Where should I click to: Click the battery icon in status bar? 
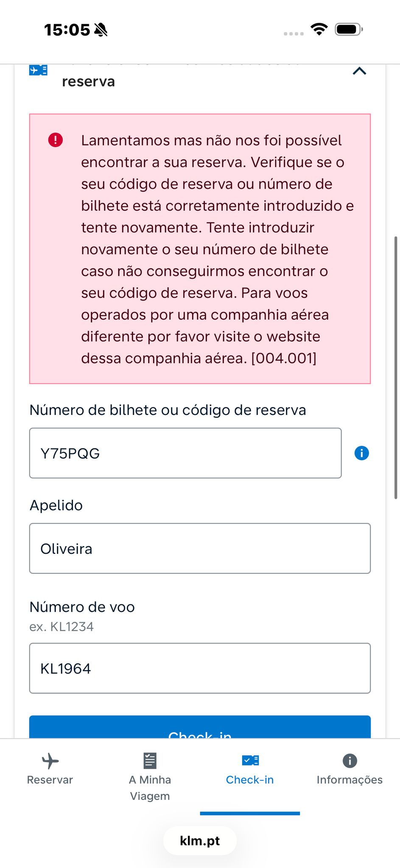(x=348, y=29)
